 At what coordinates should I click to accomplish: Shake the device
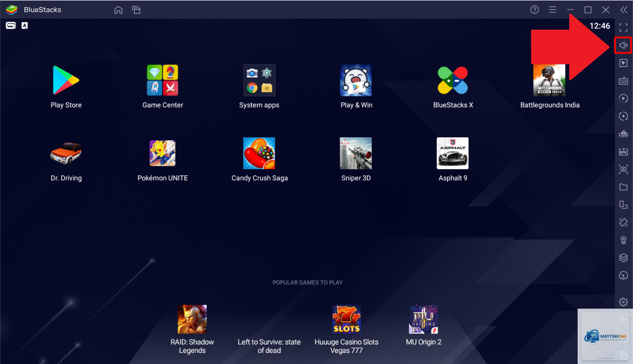click(623, 222)
